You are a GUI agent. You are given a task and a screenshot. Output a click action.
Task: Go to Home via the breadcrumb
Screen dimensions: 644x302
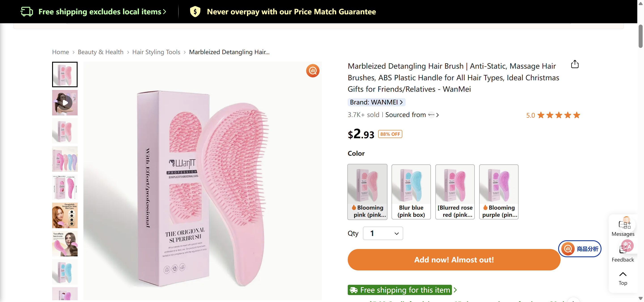pos(60,52)
